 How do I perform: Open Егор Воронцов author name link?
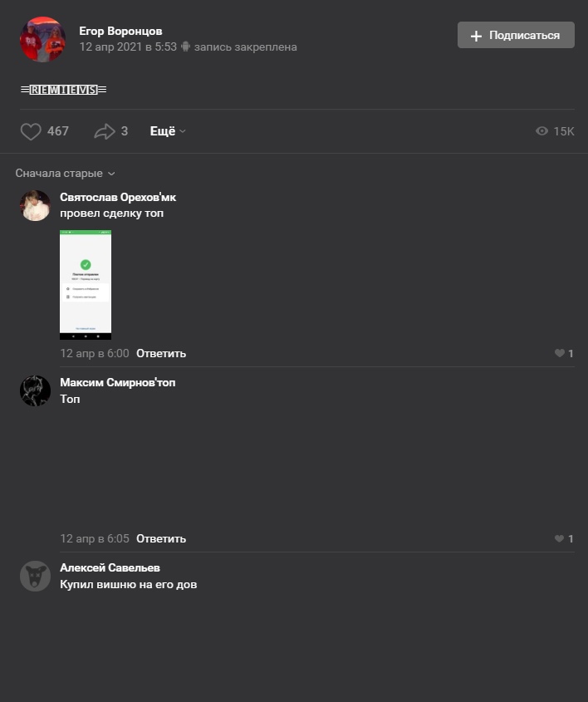[x=120, y=31]
